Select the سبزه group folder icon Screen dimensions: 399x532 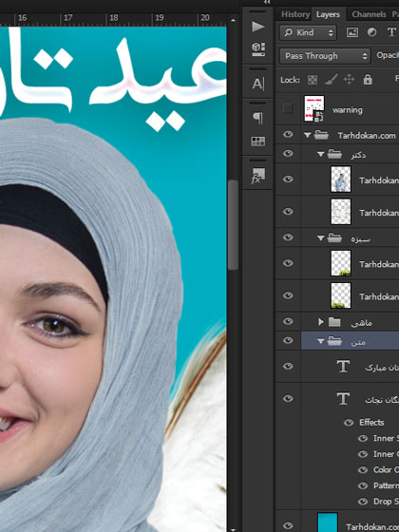(334, 238)
